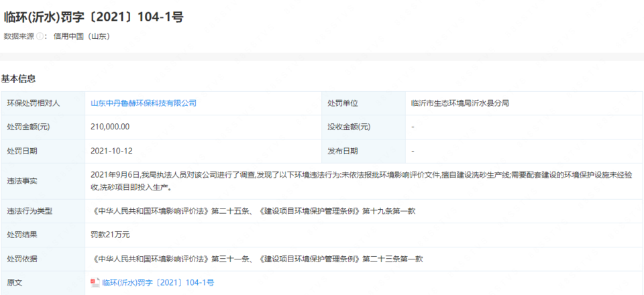Select data source text 信用中国（山东）
The height and width of the screenshot is (295, 644).
pos(82,36)
